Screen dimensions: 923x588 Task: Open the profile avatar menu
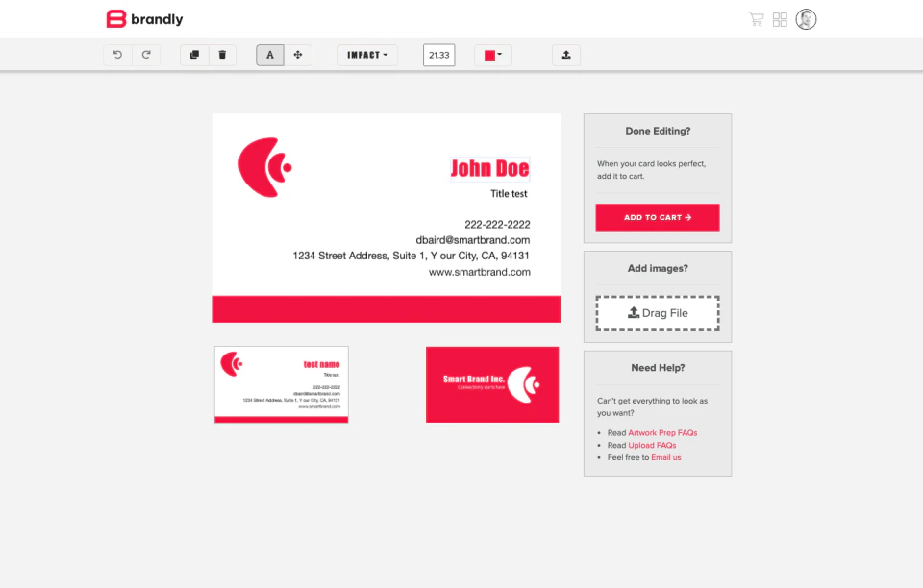806,18
